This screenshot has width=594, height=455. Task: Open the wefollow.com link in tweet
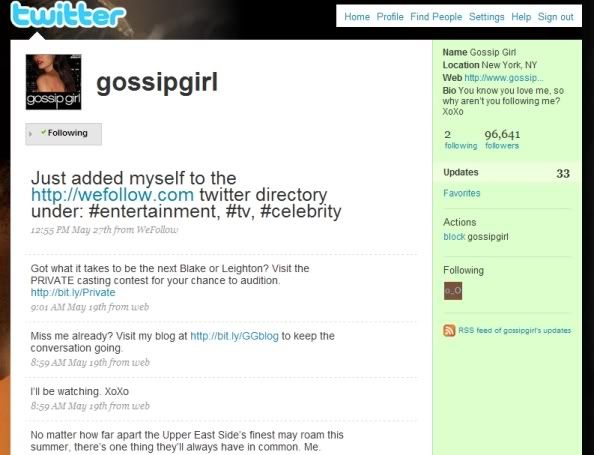(x=113, y=195)
